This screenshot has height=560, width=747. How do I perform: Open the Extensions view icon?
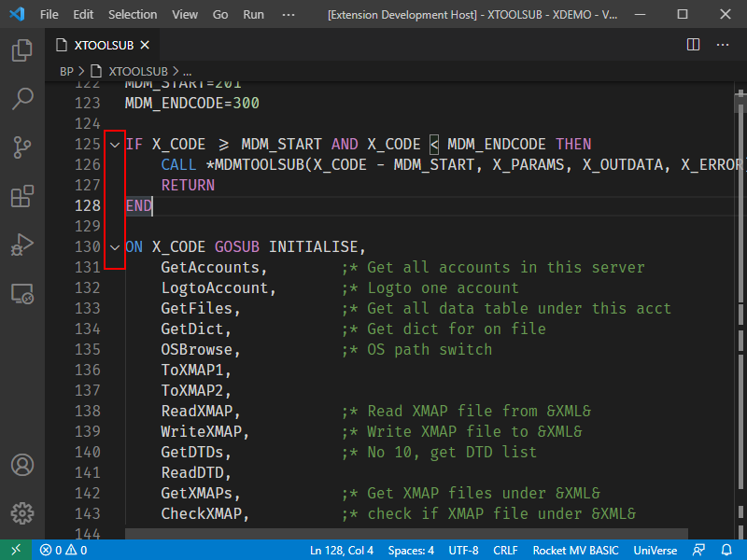click(x=21, y=196)
